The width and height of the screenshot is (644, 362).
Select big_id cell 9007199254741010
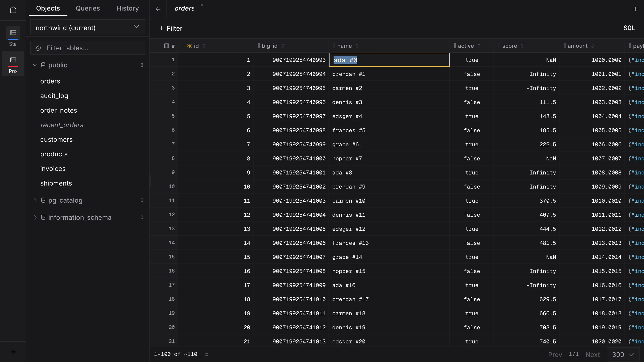291,299
